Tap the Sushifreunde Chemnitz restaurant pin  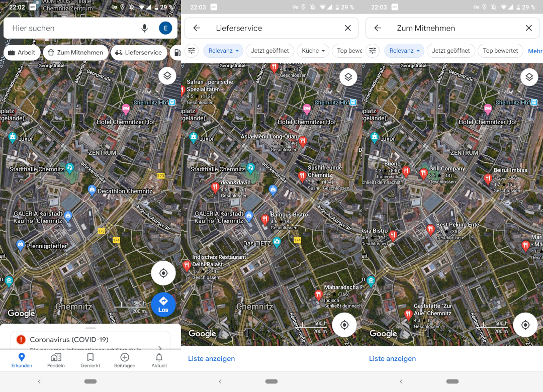click(302, 176)
